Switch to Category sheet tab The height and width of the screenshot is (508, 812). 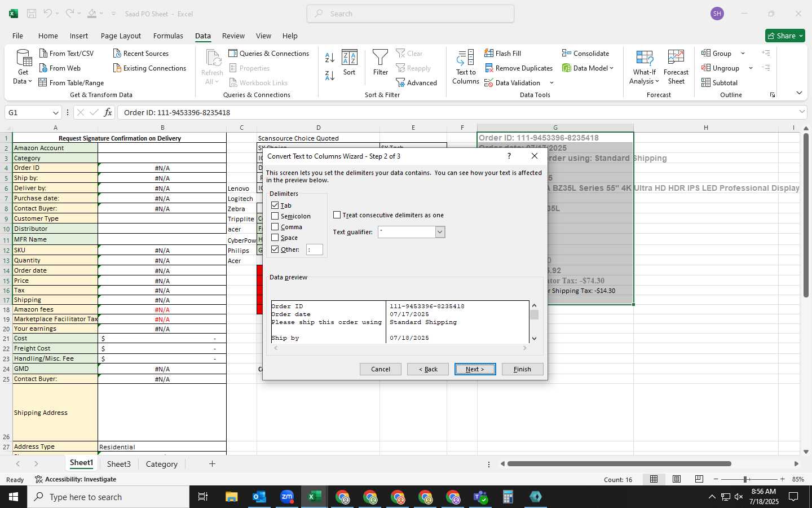tap(162, 464)
